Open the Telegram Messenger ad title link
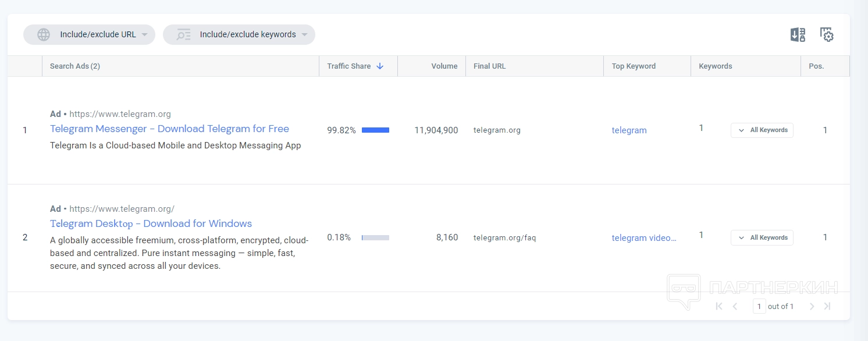868x341 pixels. tap(169, 129)
